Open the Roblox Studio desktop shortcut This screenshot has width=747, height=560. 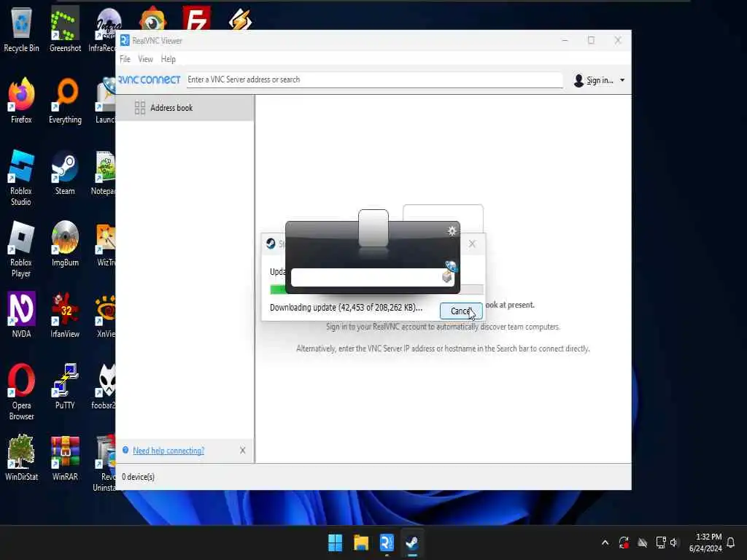21,177
